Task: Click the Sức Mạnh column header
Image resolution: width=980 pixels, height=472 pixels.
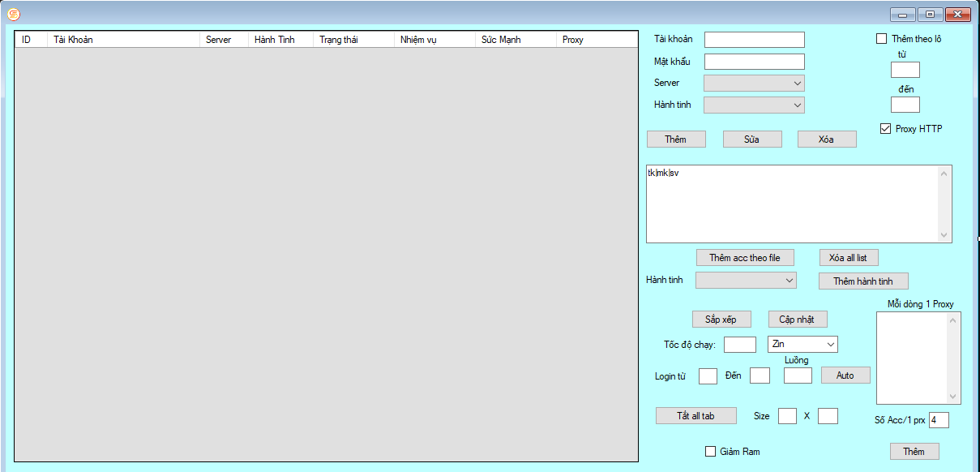Action: pos(516,40)
